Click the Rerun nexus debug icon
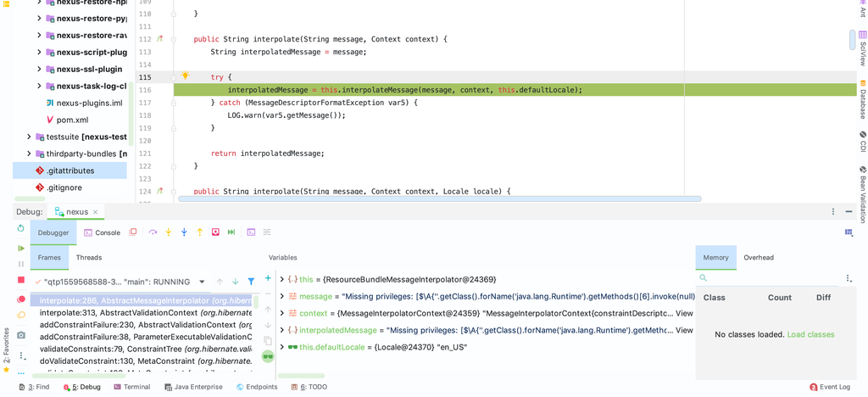868x397 pixels. pos(21,228)
